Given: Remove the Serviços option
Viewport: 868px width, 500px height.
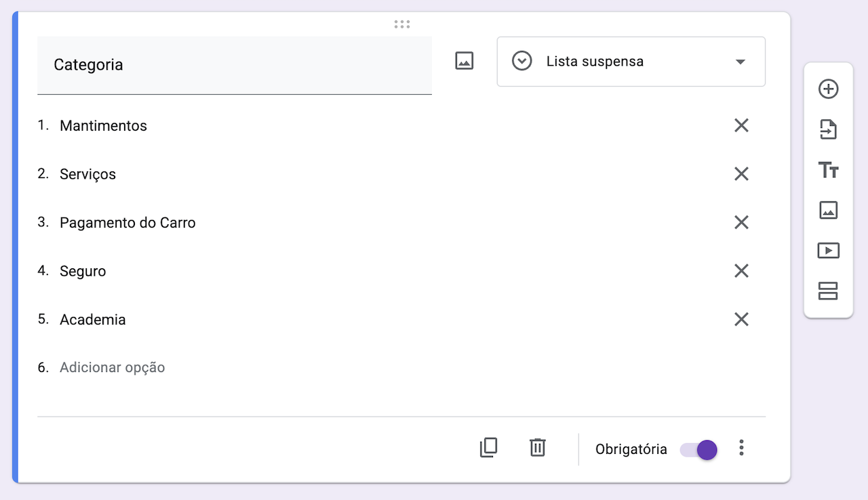Looking at the screenshot, I should coord(741,174).
